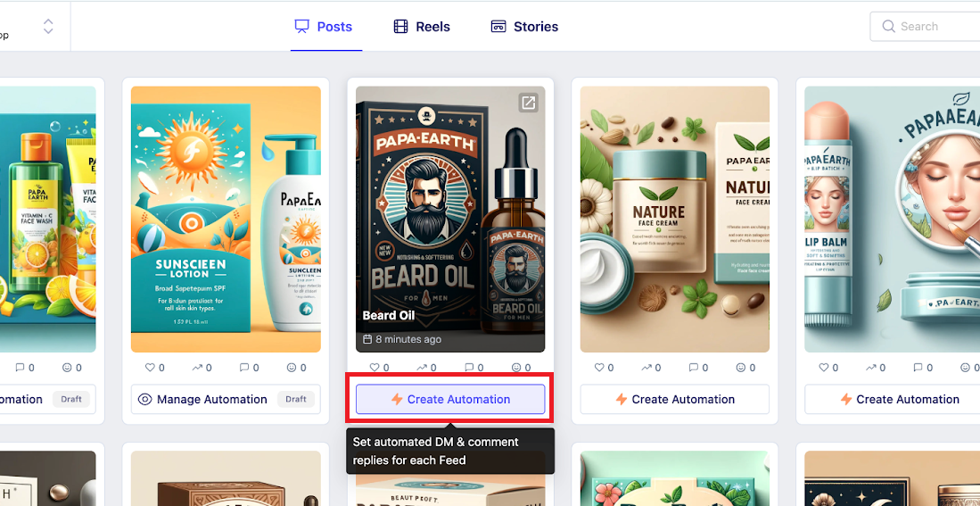Click the comments icon under Face Wash post

coord(20,368)
